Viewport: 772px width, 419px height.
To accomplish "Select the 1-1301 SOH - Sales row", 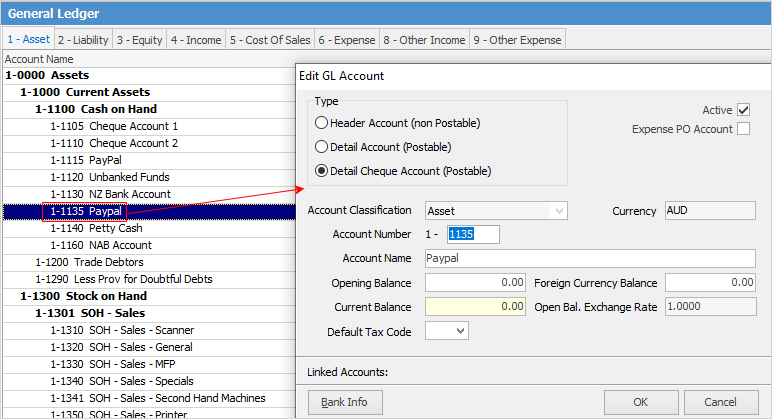I will pyautogui.click(x=149, y=313).
